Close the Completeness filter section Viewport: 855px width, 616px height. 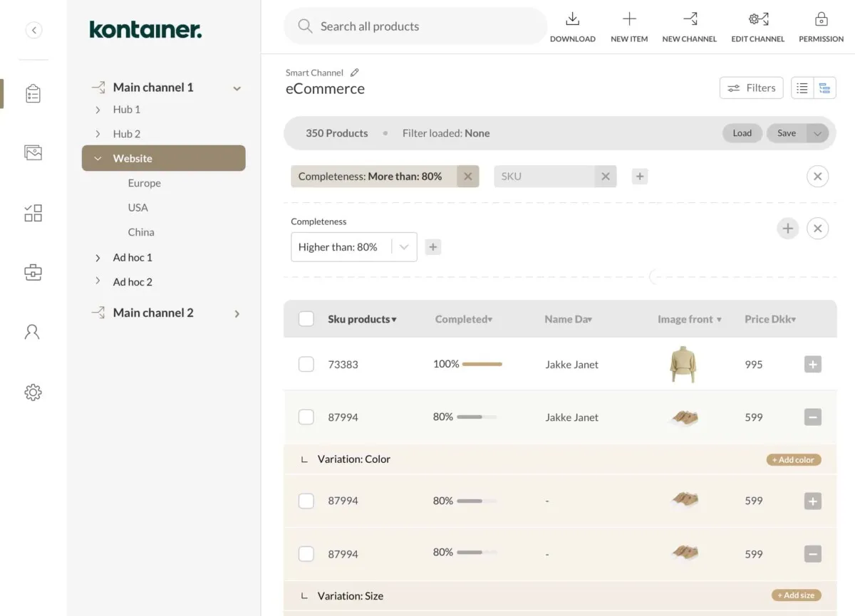817,229
